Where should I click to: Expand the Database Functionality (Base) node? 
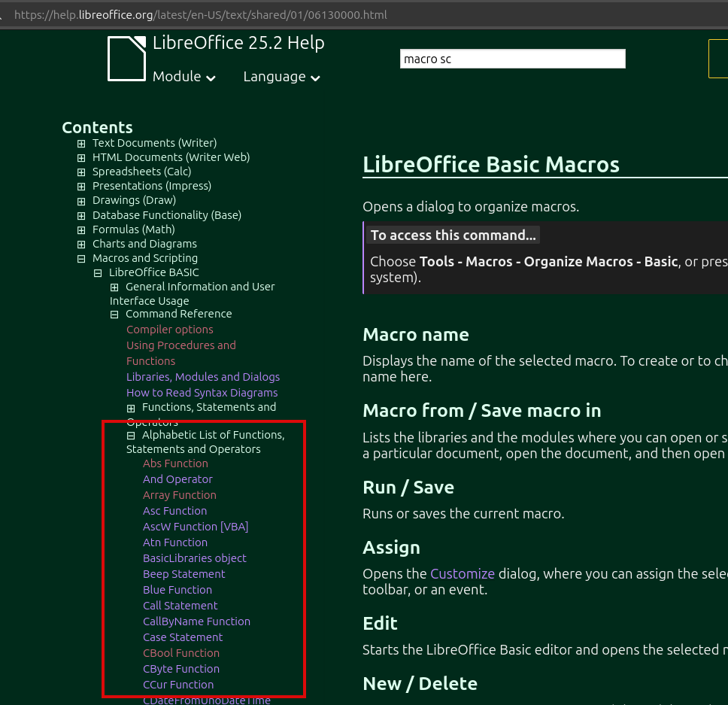click(81, 216)
